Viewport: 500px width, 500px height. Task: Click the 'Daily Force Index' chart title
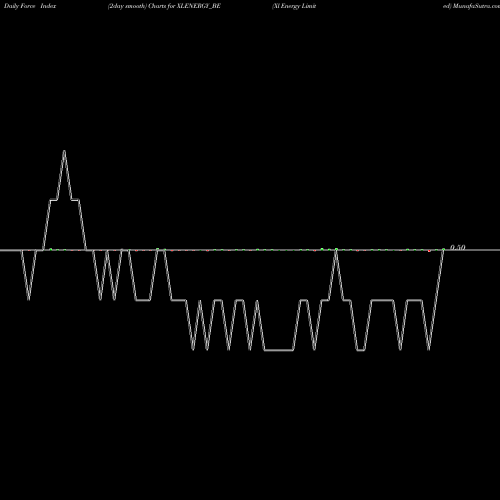[x=30, y=6]
